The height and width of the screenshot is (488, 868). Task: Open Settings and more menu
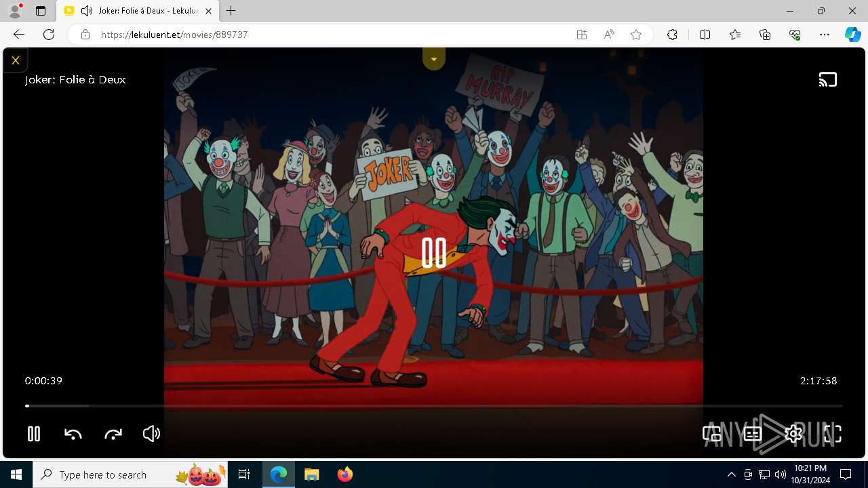[x=825, y=35]
